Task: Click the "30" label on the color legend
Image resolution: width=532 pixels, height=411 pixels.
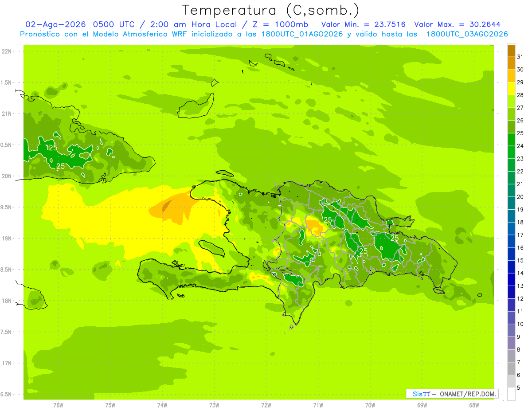Action: pos(520,70)
